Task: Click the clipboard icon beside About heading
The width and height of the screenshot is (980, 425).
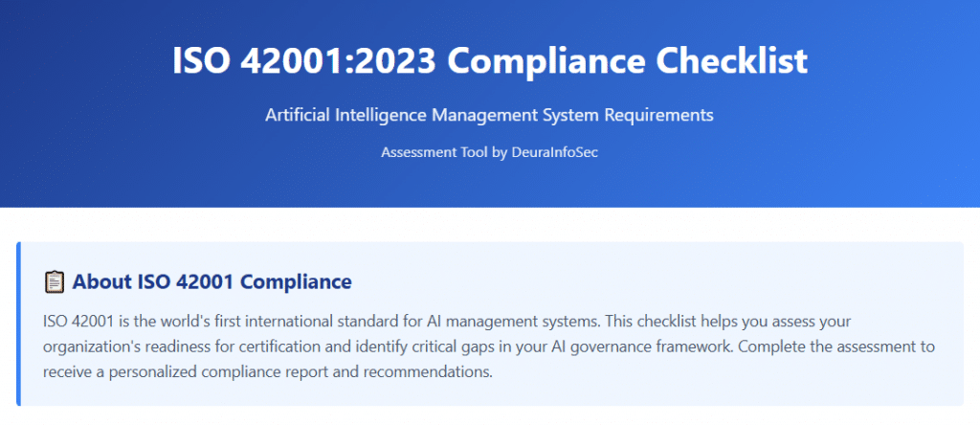Action: point(55,281)
